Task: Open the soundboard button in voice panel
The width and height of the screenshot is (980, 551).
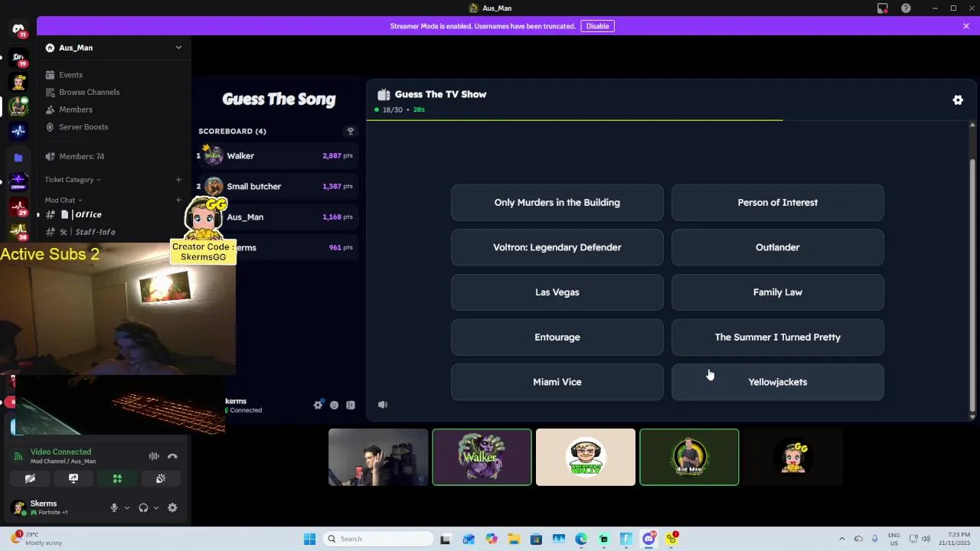Action: point(161,478)
